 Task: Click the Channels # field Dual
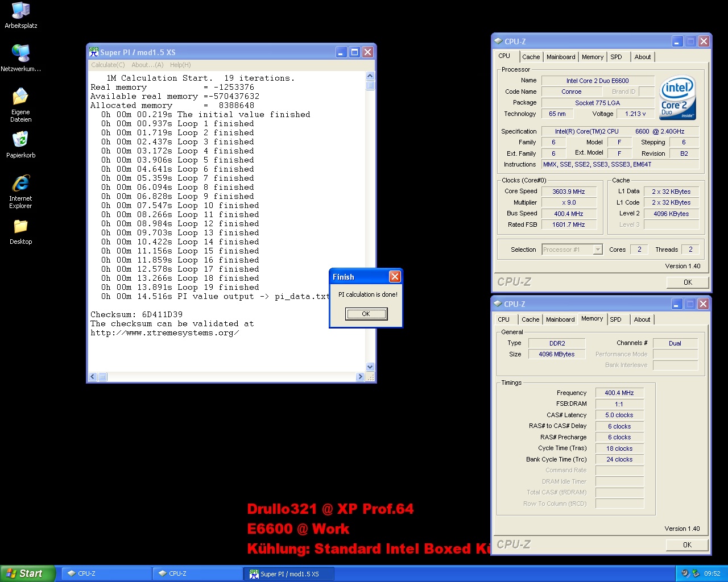[x=675, y=343]
